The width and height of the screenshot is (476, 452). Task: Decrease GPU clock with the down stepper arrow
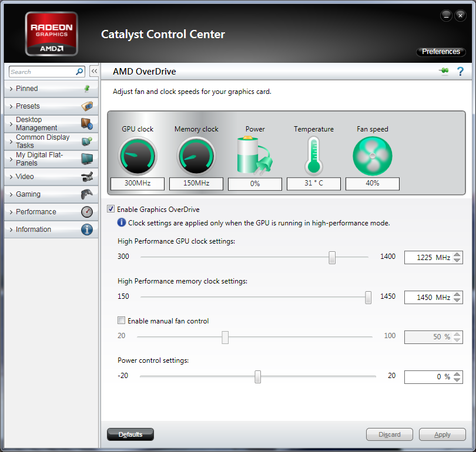457,260
